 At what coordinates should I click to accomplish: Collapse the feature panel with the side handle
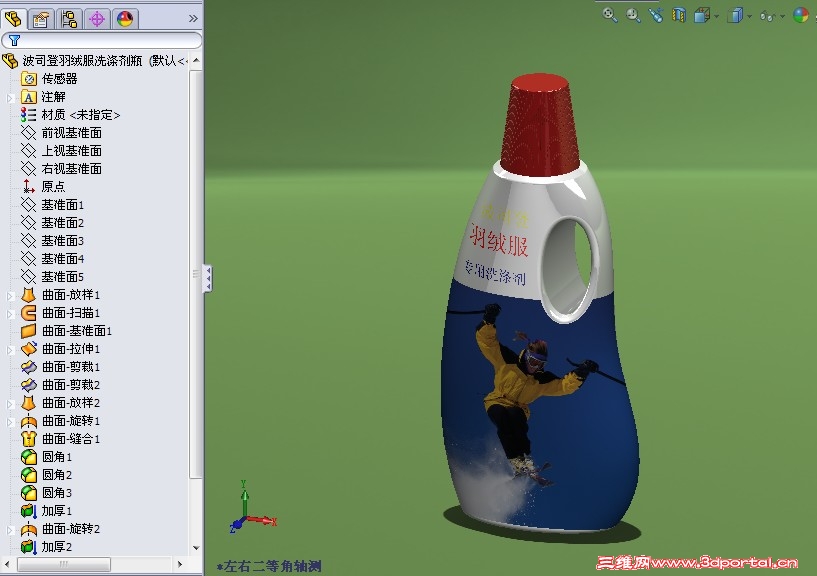pos(207,278)
